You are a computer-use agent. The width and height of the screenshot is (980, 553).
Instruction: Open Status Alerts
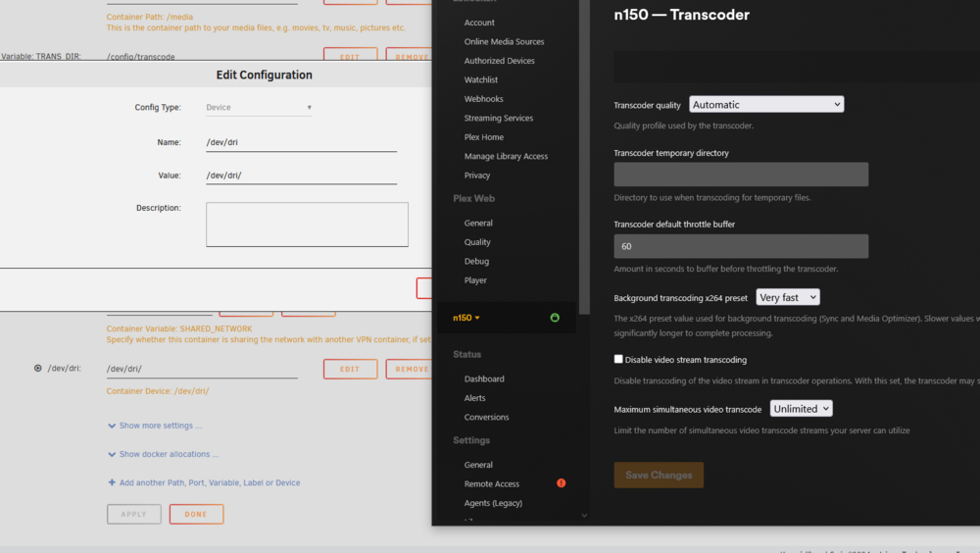pyautogui.click(x=474, y=398)
